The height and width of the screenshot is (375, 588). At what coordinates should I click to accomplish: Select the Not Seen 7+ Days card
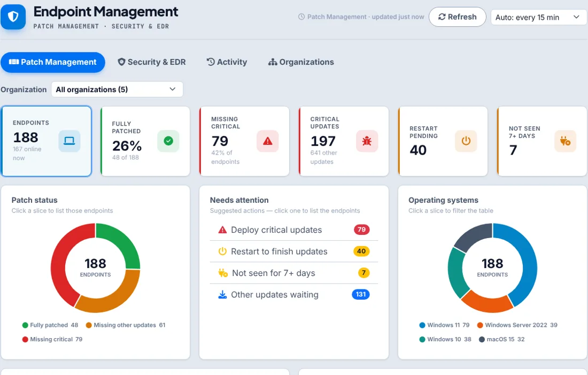542,141
